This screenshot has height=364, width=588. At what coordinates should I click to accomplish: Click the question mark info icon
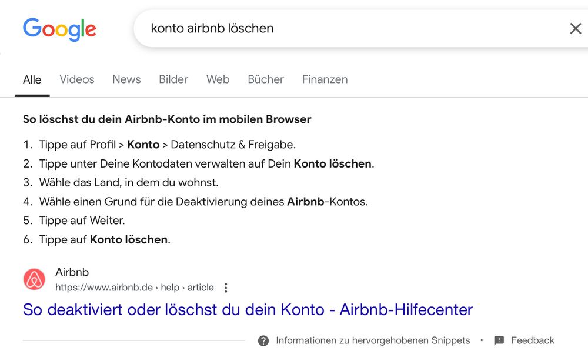coord(263,340)
